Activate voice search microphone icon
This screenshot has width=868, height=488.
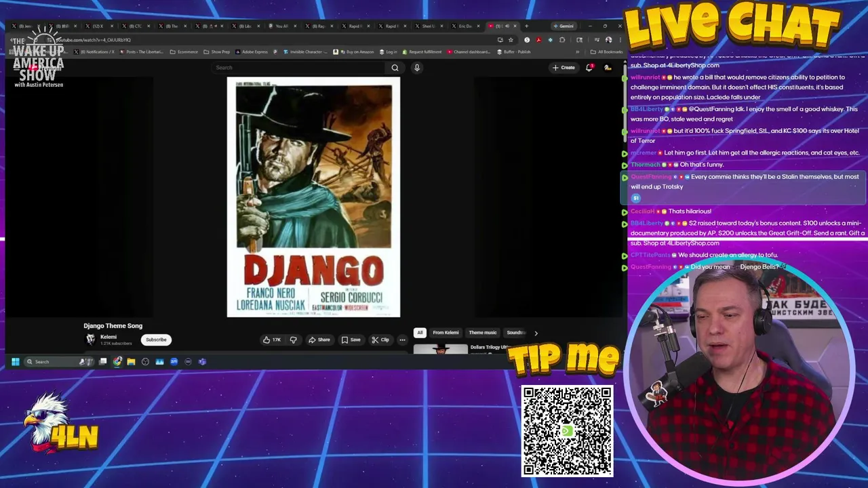coord(417,68)
